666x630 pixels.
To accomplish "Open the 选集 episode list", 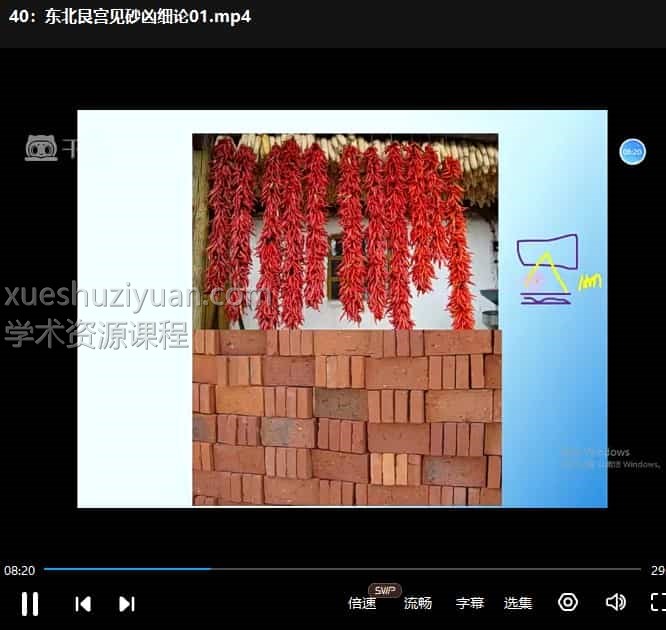I will (518, 603).
